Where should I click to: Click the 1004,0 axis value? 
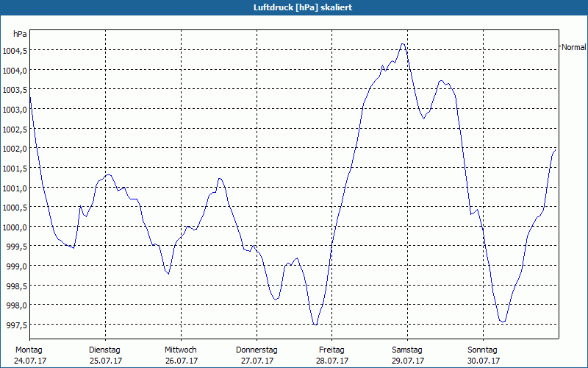(15, 70)
